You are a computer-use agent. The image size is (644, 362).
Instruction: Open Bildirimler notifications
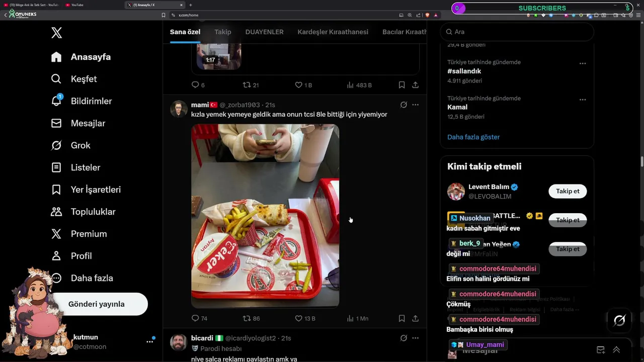click(82, 101)
